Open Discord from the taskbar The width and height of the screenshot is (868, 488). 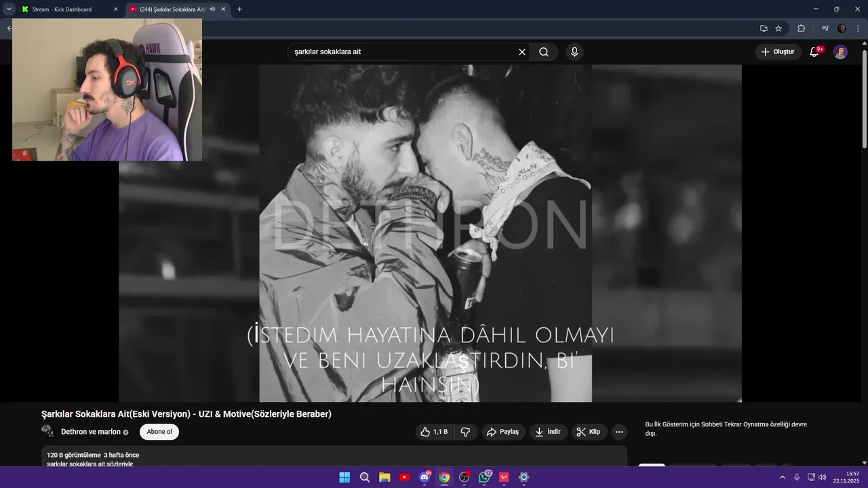coord(425,477)
